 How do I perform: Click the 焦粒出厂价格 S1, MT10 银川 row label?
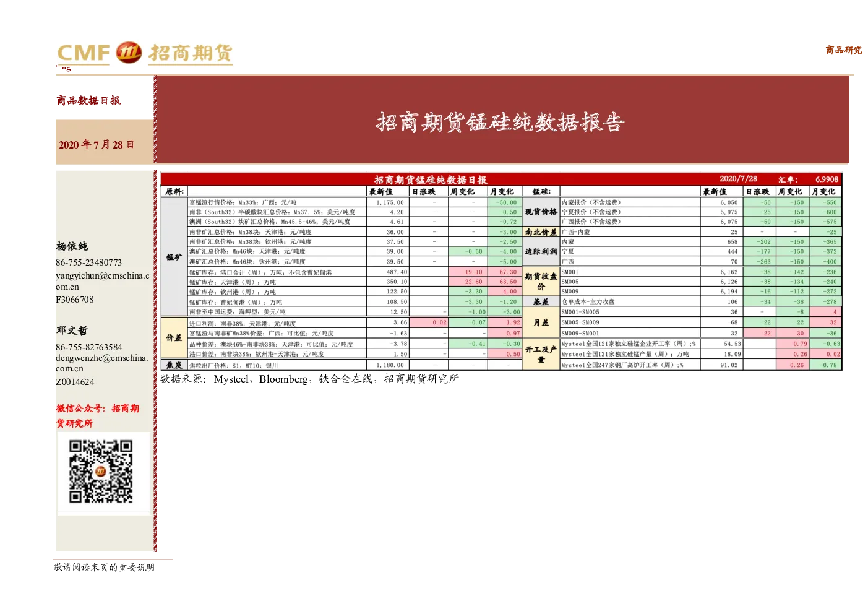coord(234,365)
